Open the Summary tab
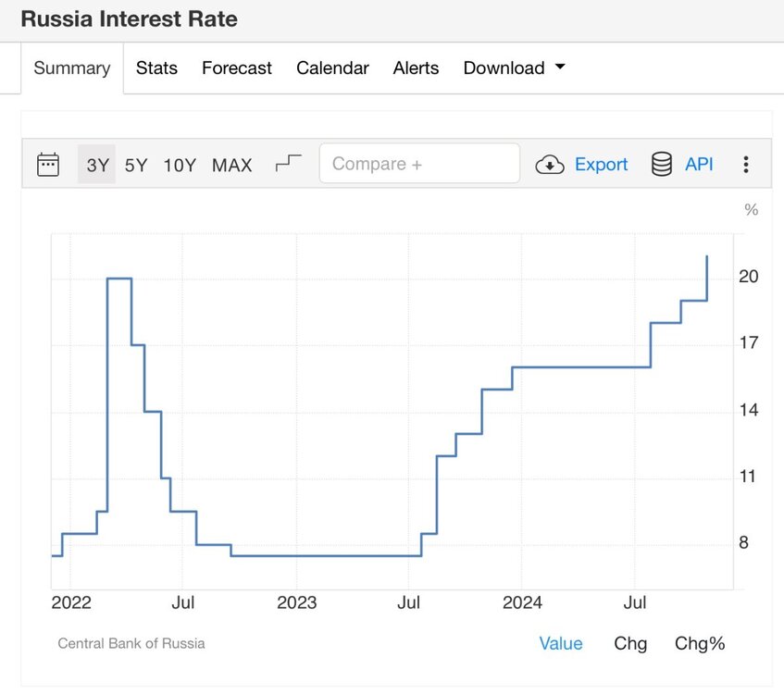 [x=72, y=68]
